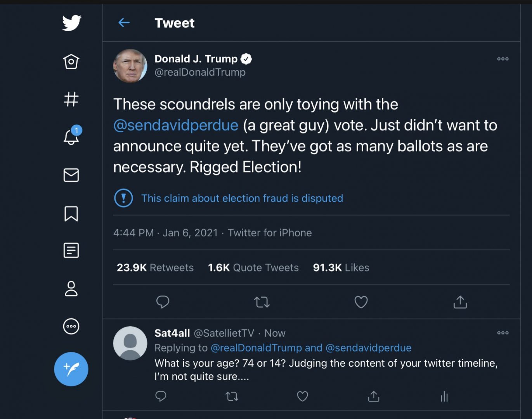Compose a new tweet

tap(71, 369)
